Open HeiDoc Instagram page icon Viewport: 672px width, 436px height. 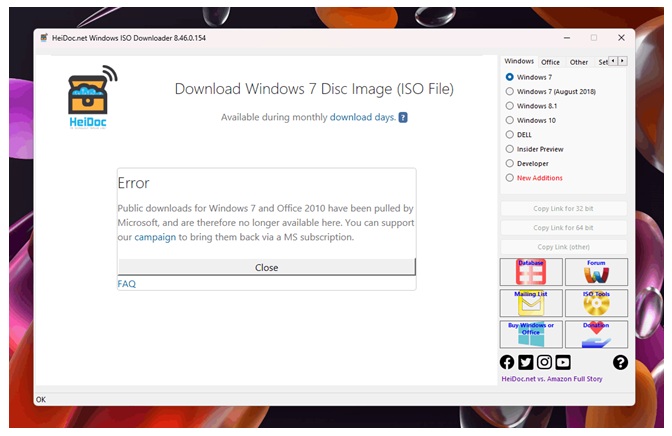(544, 362)
